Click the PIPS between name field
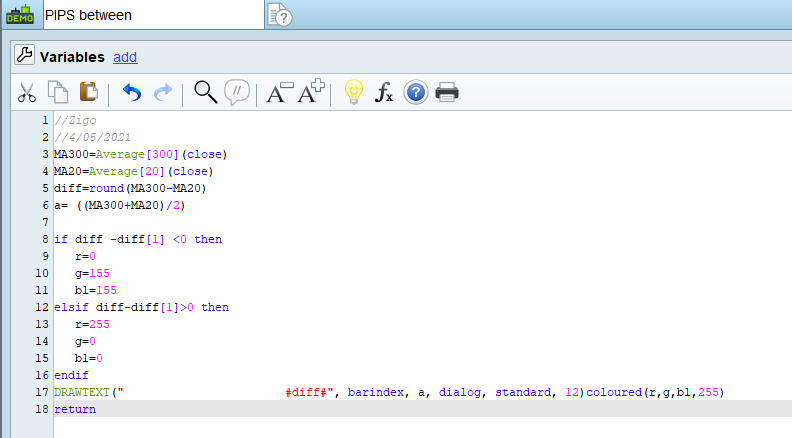 [x=154, y=15]
